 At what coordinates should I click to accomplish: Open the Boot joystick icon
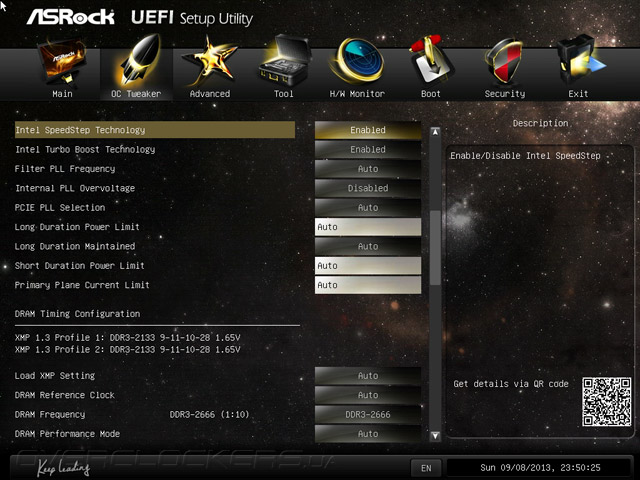point(431,60)
